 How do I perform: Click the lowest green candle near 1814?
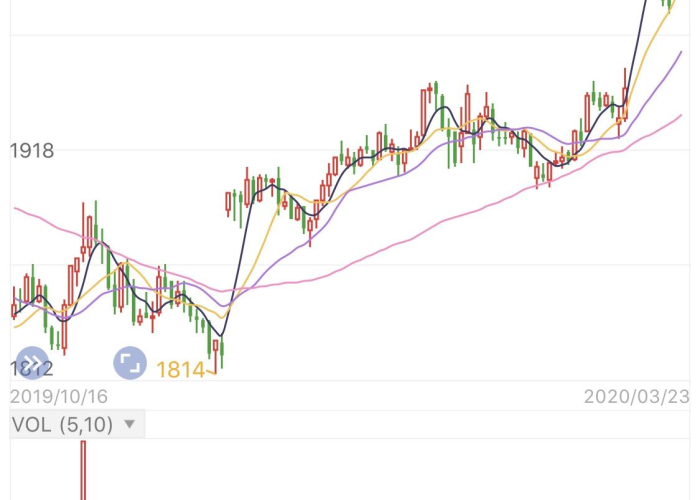coord(213,350)
